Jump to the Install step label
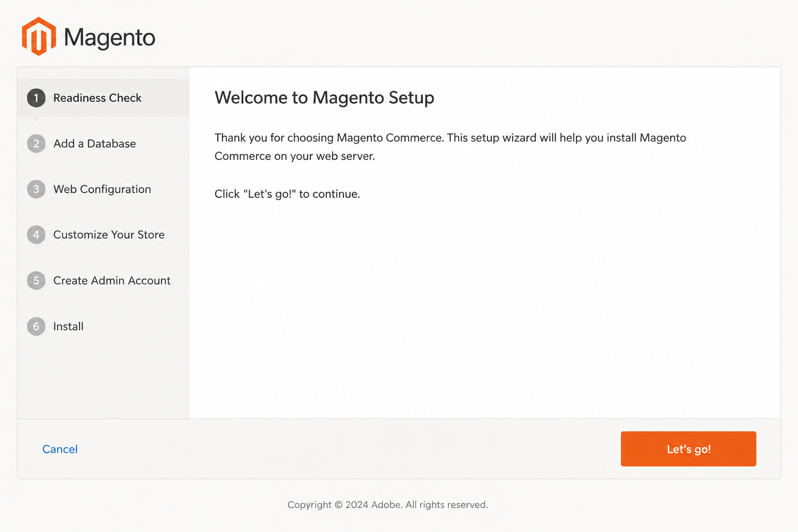798x532 pixels. tap(68, 326)
